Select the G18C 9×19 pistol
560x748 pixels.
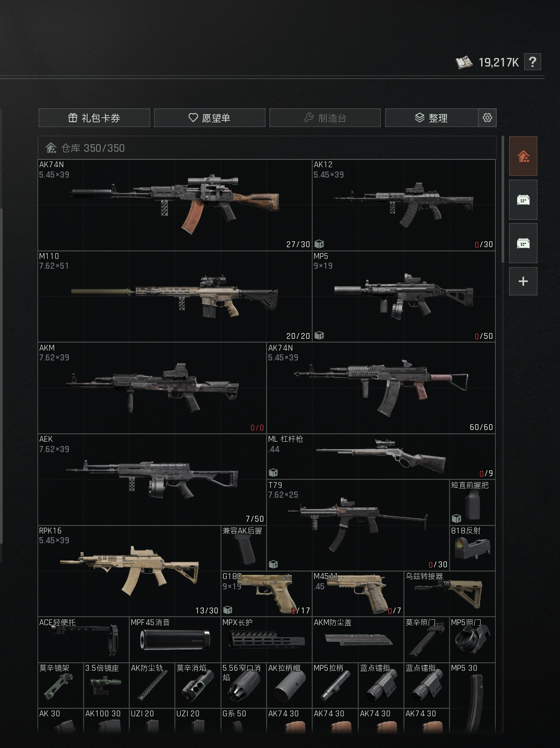pyautogui.click(x=267, y=594)
